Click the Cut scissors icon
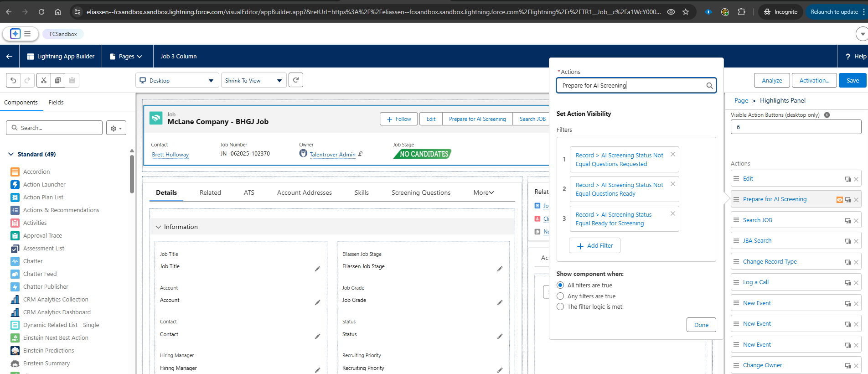Viewport: 868px width, 374px height. [x=44, y=80]
